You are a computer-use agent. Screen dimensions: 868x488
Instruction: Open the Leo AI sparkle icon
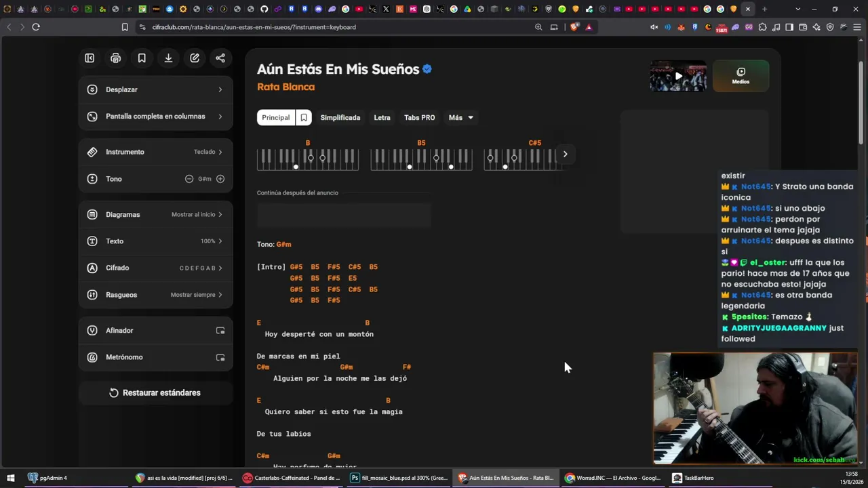click(816, 27)
